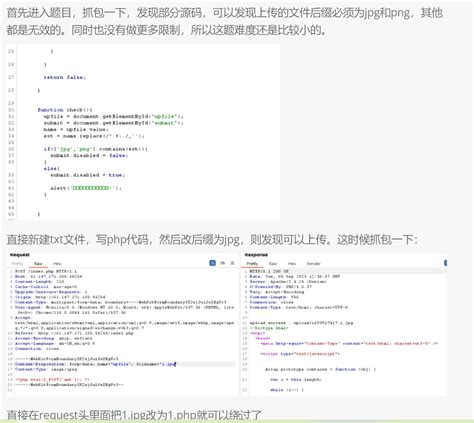Click the paragraph starting '首先进入题目'
Screen dimensions: 474x423
click(224, 22)
